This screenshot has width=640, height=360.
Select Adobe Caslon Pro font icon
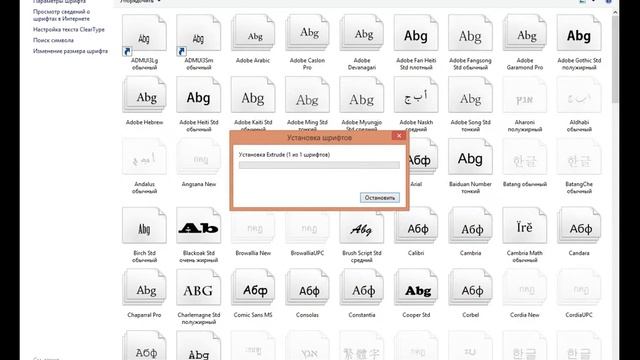(307, 34)
